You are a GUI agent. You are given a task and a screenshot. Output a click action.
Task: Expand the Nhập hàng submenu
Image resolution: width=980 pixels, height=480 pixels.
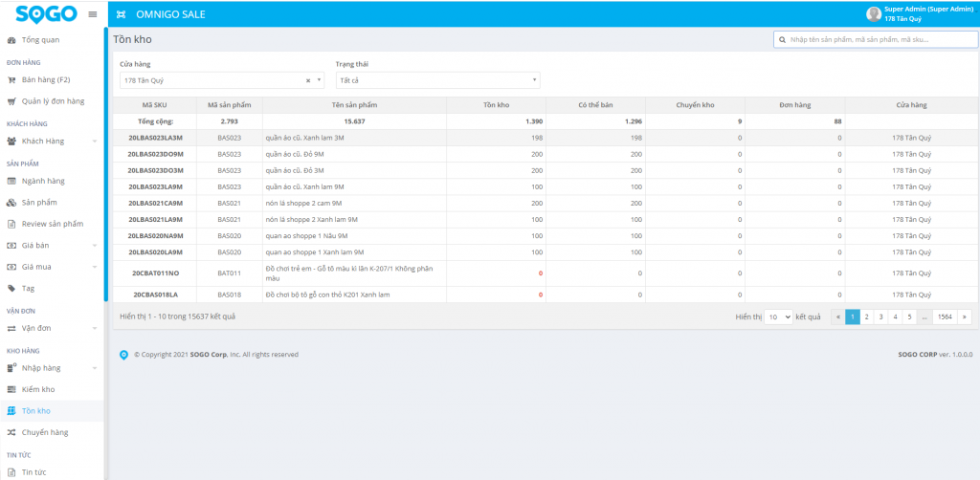94,368
